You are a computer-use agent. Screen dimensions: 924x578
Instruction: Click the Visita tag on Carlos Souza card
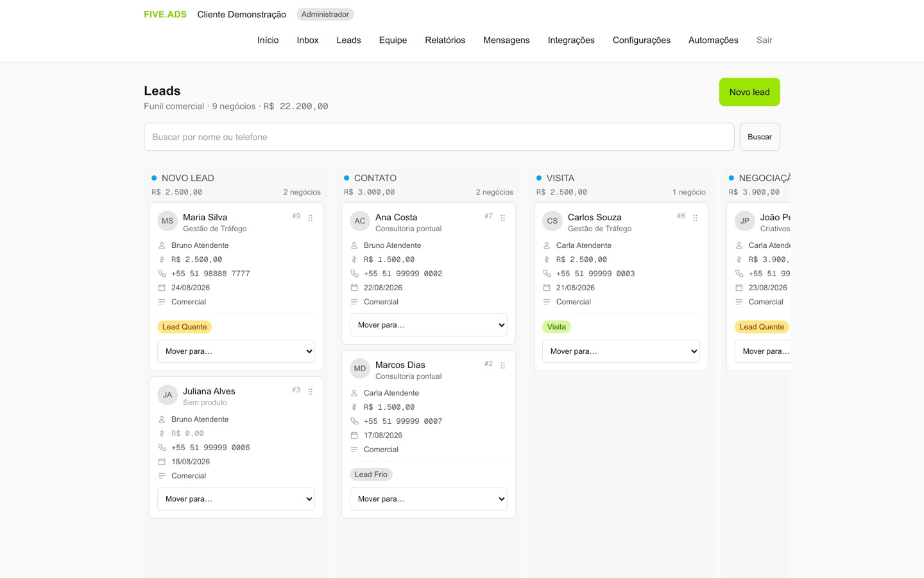click(556, 327)
